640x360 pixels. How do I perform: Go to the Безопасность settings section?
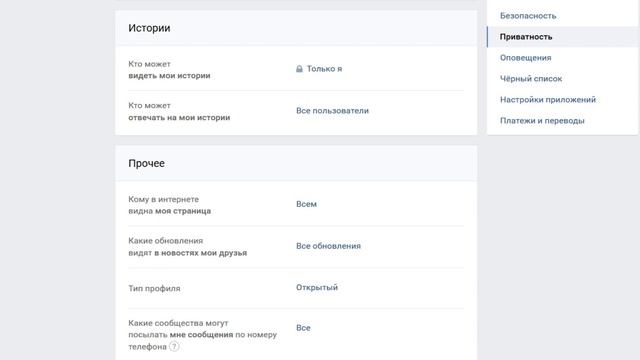528,16
